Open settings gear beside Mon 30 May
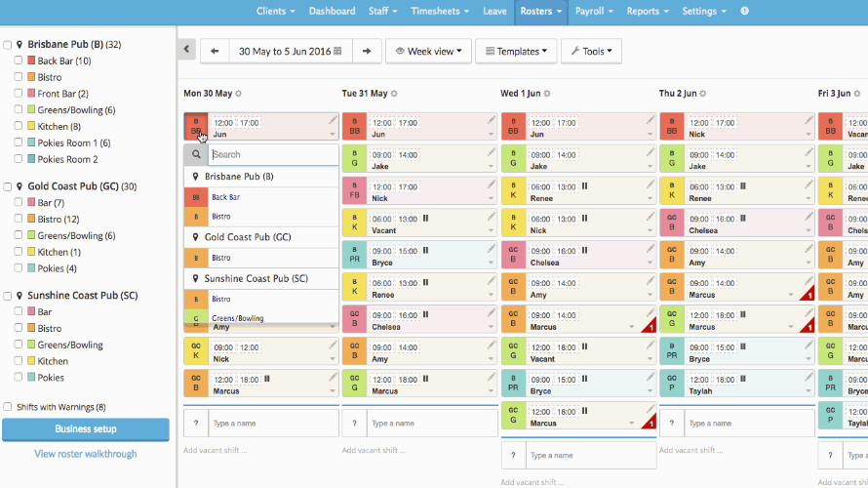 [239, 94]
